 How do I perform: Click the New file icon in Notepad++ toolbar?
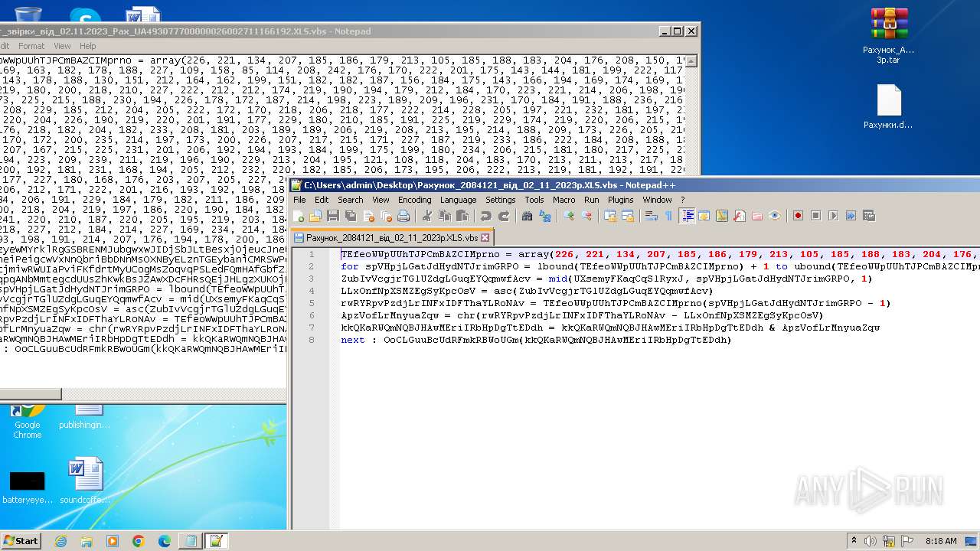pyautogui.click(x=299, y=216)
